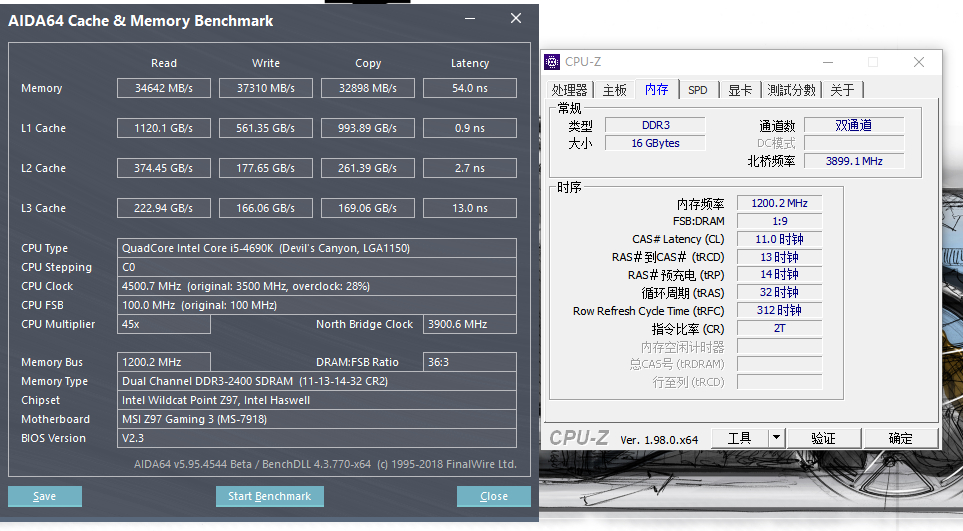This screenshot has width=963, height=531.
Task: Click L2 Cache Latency value 2.7 ns
Action: pos(470,168)
